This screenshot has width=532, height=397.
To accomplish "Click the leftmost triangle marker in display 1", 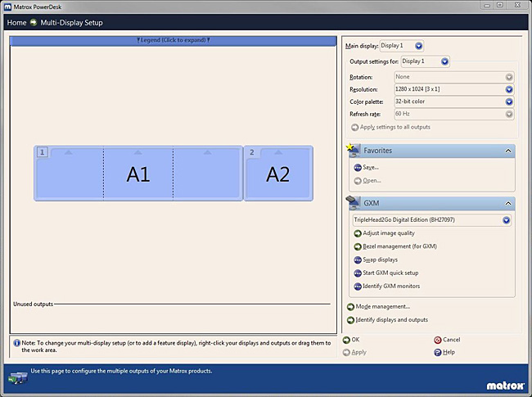I will 68,152.
